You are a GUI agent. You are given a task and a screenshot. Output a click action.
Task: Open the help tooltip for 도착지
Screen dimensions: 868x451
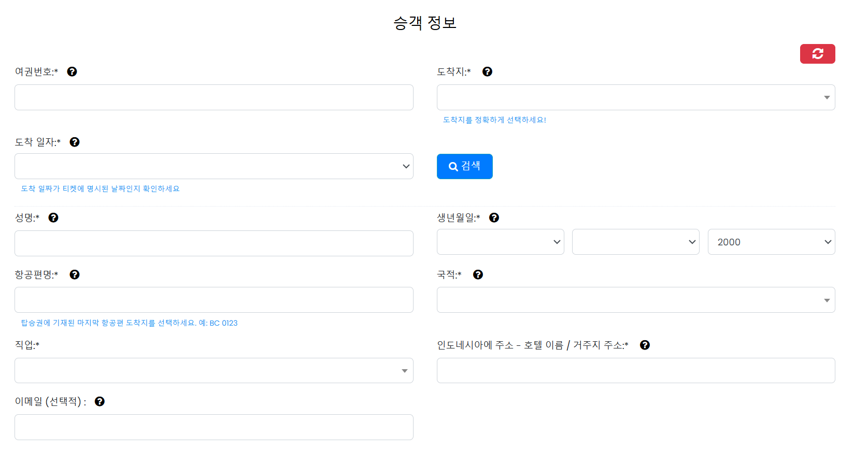click(487, 71)
